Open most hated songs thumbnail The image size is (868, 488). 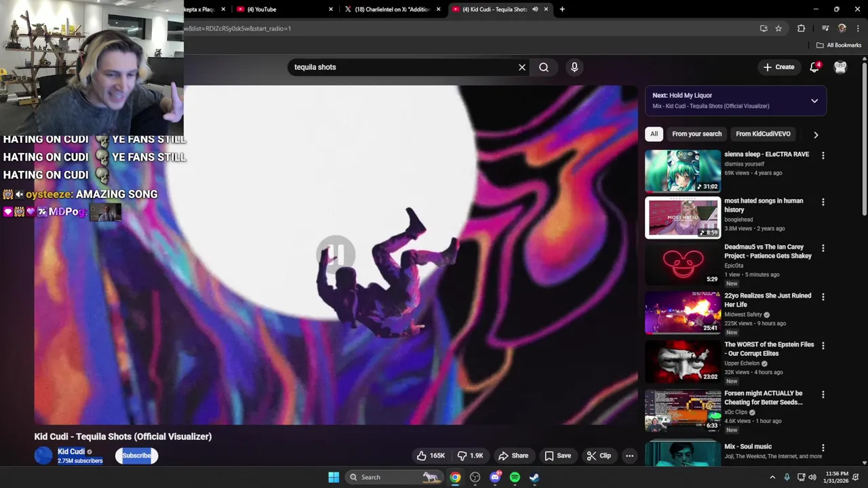coord(683,218)
